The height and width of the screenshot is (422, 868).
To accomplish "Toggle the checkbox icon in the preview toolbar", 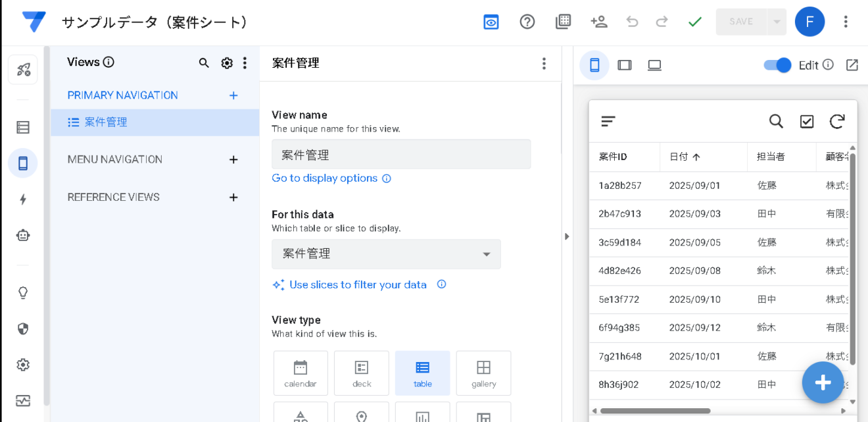I will (806, 121).
